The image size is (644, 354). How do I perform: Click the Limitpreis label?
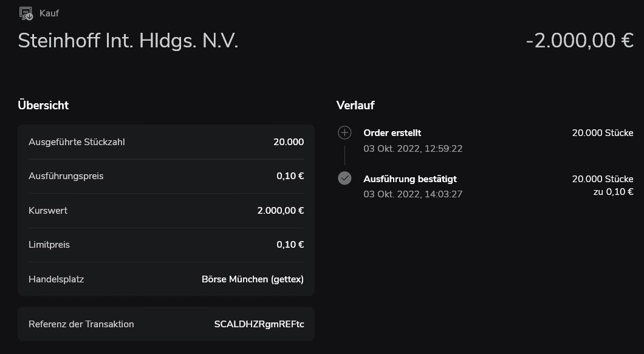(49, 245)
